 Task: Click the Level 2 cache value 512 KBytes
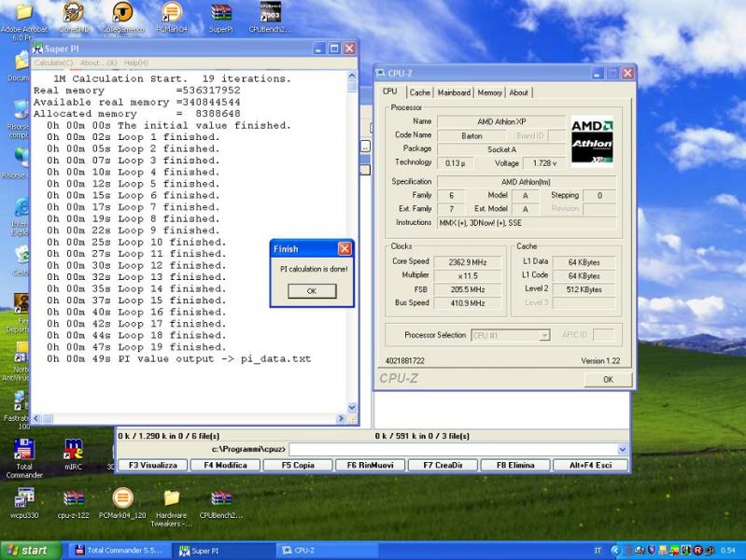point(584,289)
